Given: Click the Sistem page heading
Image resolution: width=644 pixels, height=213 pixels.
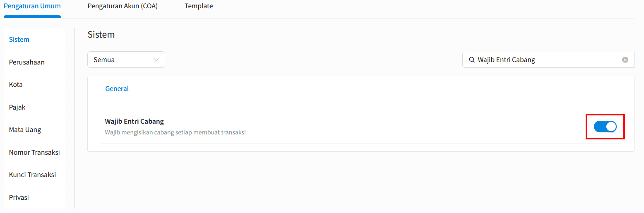Looking at the screenshot, I should click(x=101, y=35).
